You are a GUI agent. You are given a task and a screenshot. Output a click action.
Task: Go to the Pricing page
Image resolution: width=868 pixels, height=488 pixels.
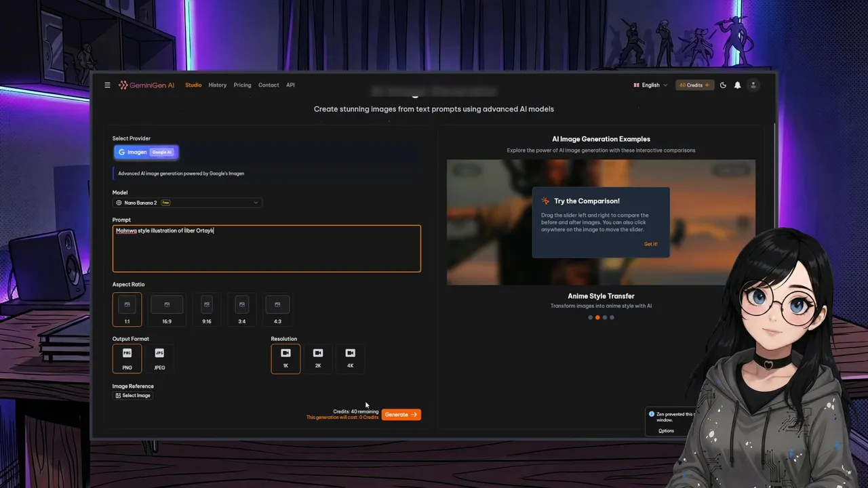242,85
